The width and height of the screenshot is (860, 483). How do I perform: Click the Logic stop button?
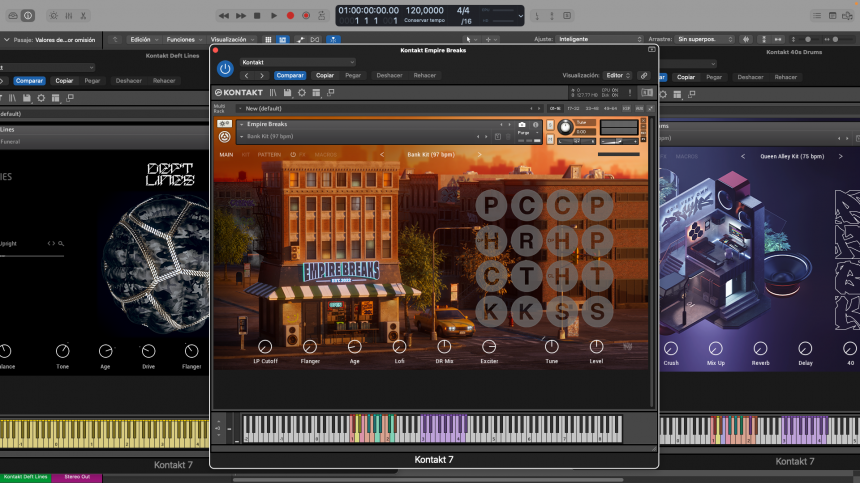pos(257,16)
